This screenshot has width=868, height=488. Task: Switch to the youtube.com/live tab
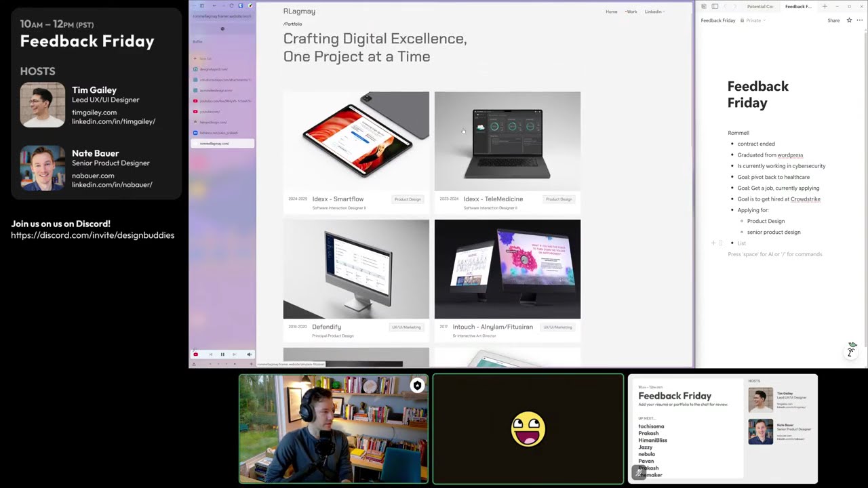[x=222, y=101]
